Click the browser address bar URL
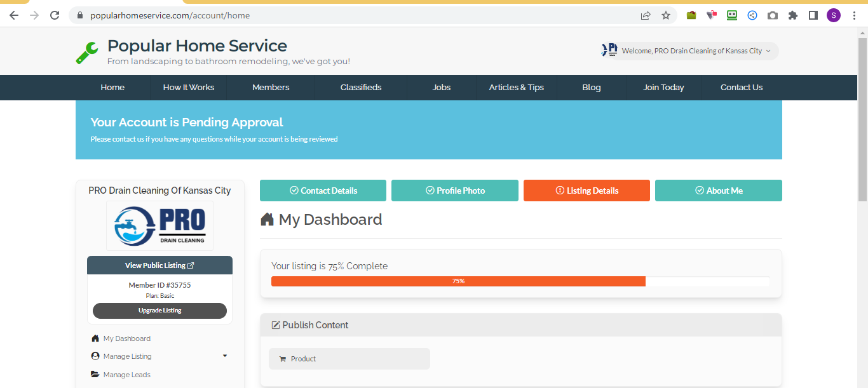 (170, 15)
